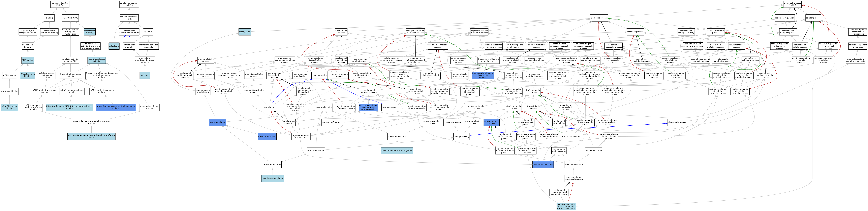Click the 'intracellular anatomical structure' node
This screenshot has height=211, width=868.
129,32
